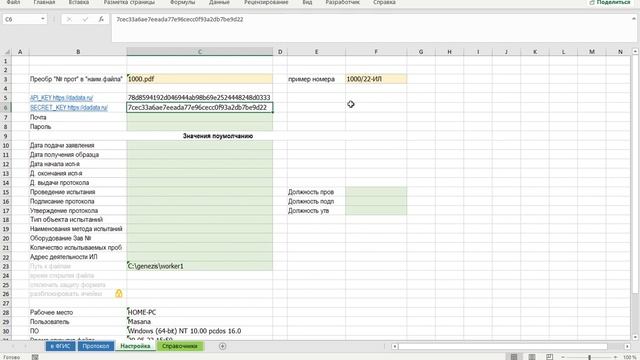This screenshot has height=360, width=640.
Task: Click the Поделиться share button
Action: click(610, 2)
